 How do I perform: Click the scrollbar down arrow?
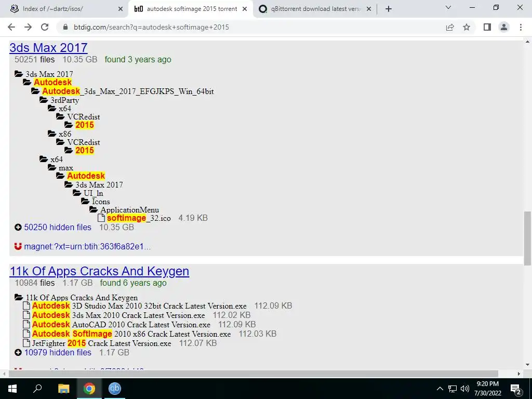click(x=527, y=365)
